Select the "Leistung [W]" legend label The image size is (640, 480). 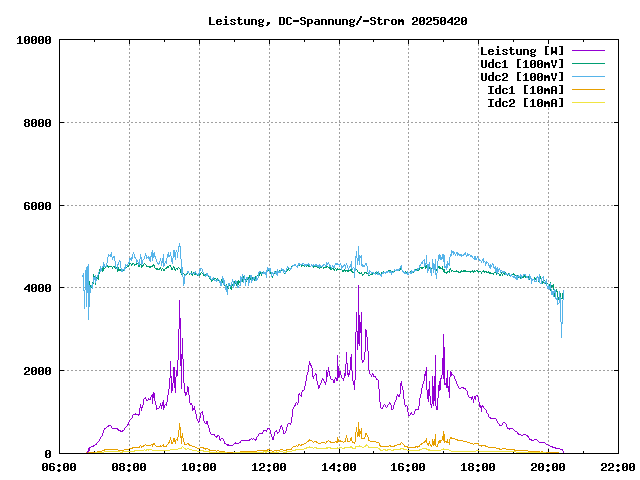click(522, 50)
